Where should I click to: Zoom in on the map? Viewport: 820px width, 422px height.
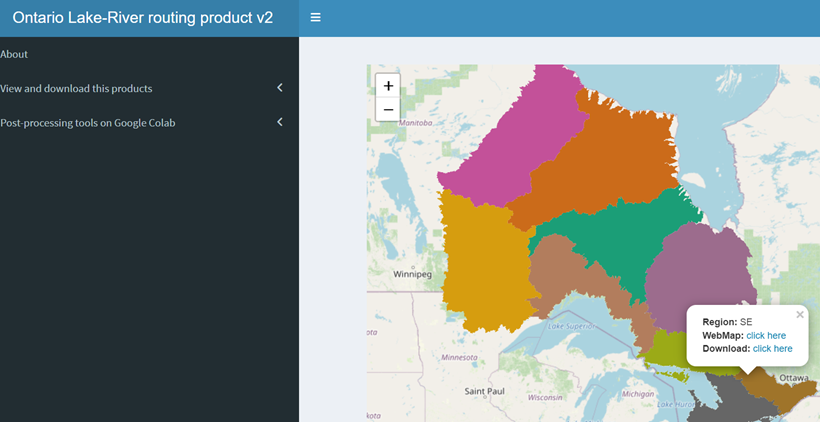388,85
